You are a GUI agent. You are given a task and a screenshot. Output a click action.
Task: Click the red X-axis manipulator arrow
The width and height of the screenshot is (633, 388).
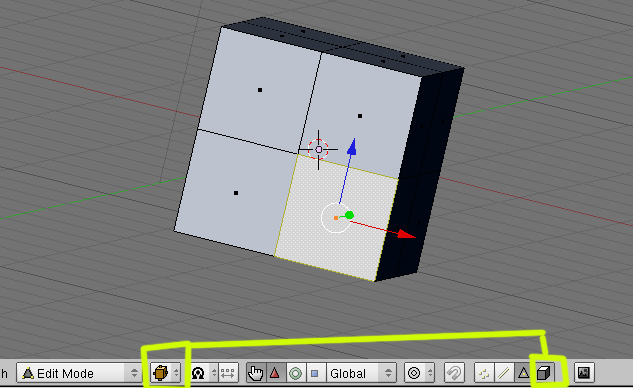pyautogui.click(x=407, y=234)
